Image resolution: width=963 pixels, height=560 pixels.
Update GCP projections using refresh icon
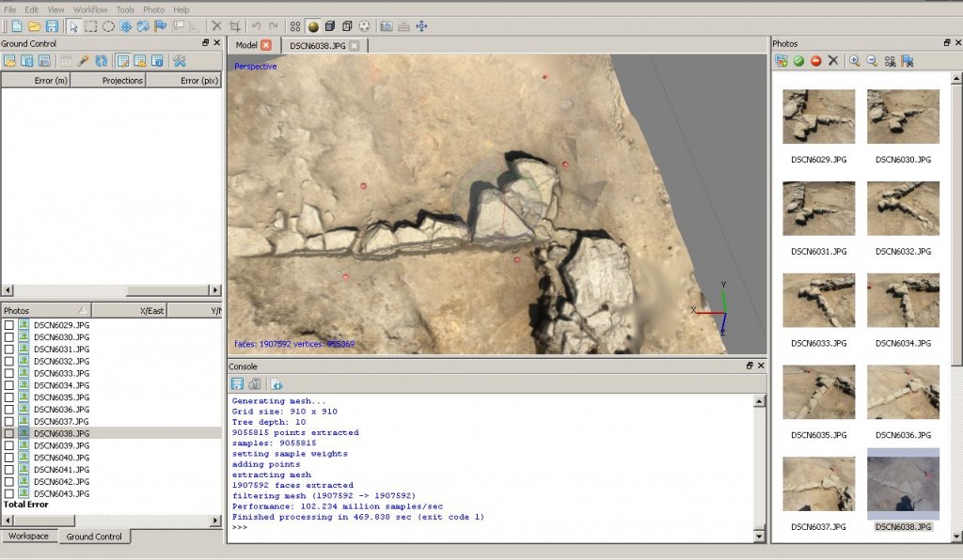click(x=101, y=61)
